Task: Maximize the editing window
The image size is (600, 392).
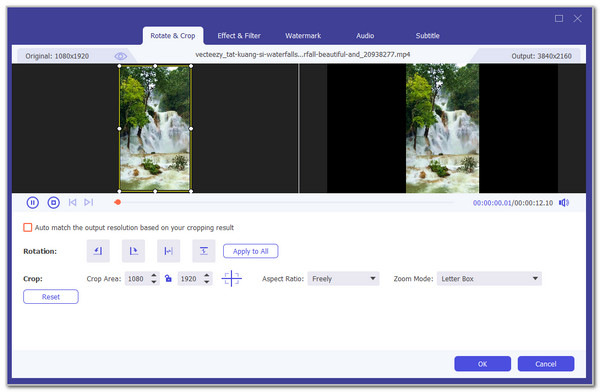Action: tap(559, 18)
